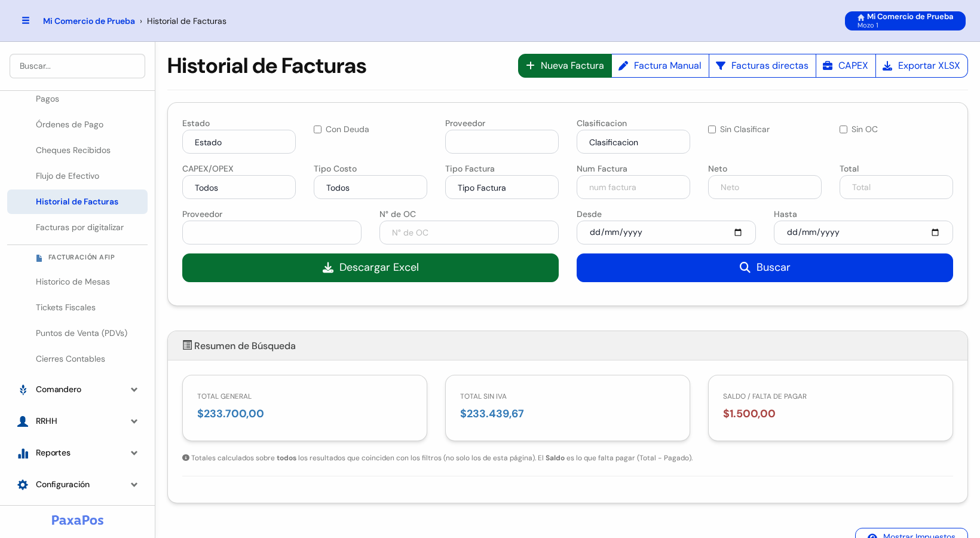Screen dimensions: 980x538
Task: Expand the RRHH section chevron
Action: [134, 421]
